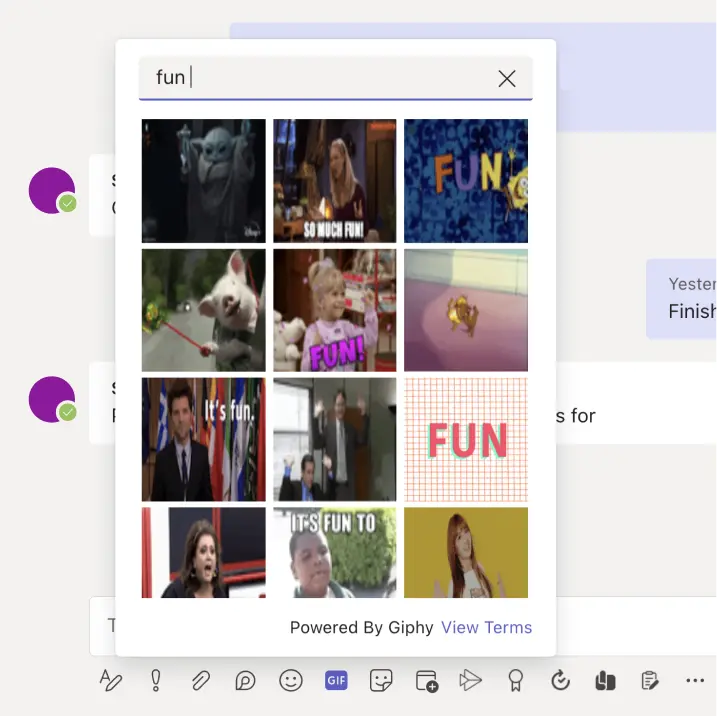The width and height of the screenshot is (717, 716).
Task: Click the Updates circular arrow icon
Action: [x=560, y=681]
